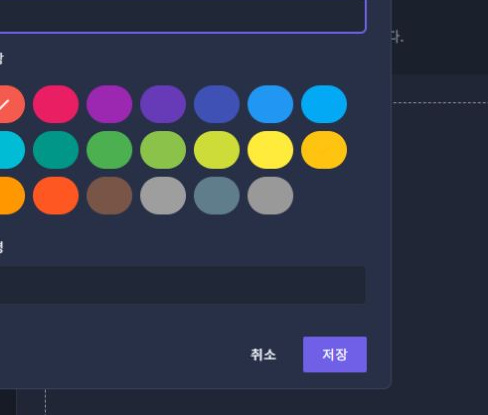The image size is (488, 415).
Task: Choose the green color swatch
Action: (x=109, y=150)
